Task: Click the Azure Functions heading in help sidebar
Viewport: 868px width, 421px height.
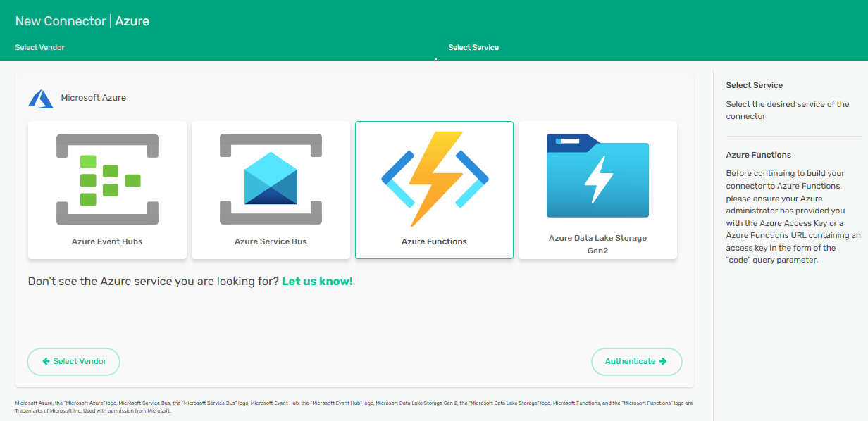Action: pos(758,155)
